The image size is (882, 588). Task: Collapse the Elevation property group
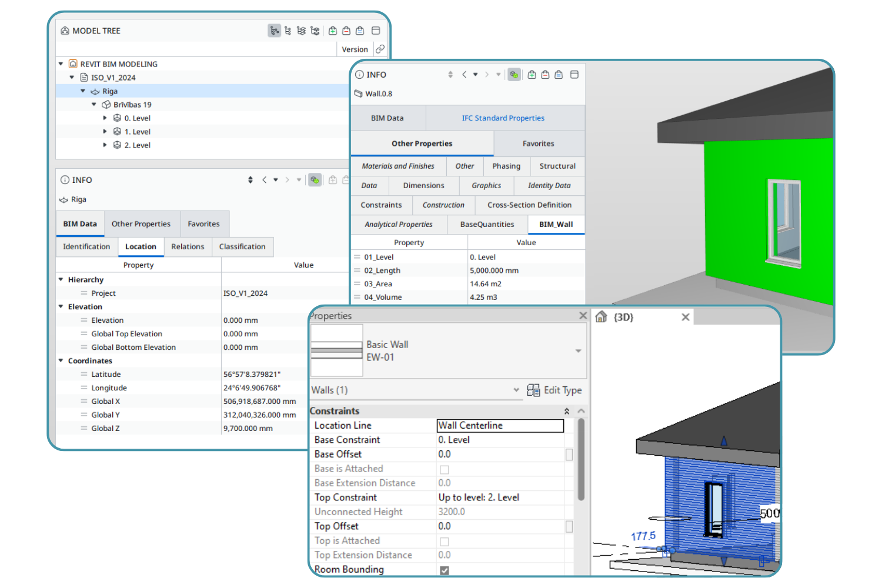(61, 306)
